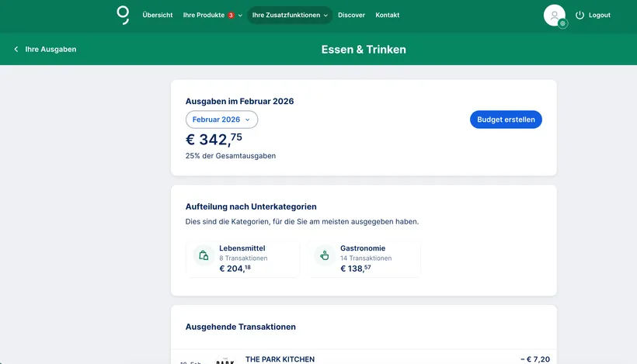Open the Übersicht page
This screenshot has width=637, height=364.
coord(158,15)
